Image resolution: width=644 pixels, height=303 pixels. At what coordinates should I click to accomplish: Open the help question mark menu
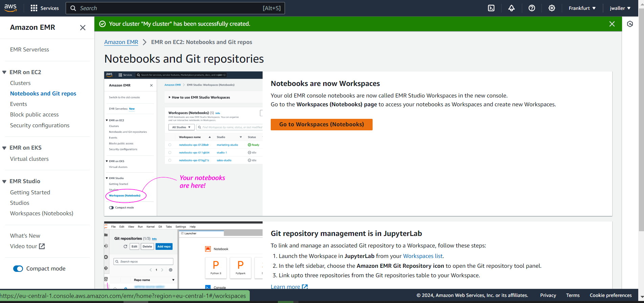coord(532,8)
